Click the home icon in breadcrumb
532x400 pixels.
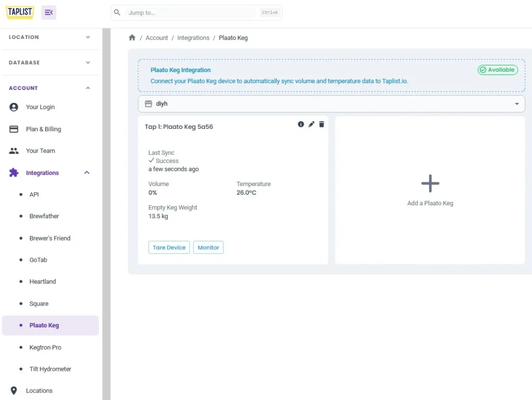[x=132, y=38]
